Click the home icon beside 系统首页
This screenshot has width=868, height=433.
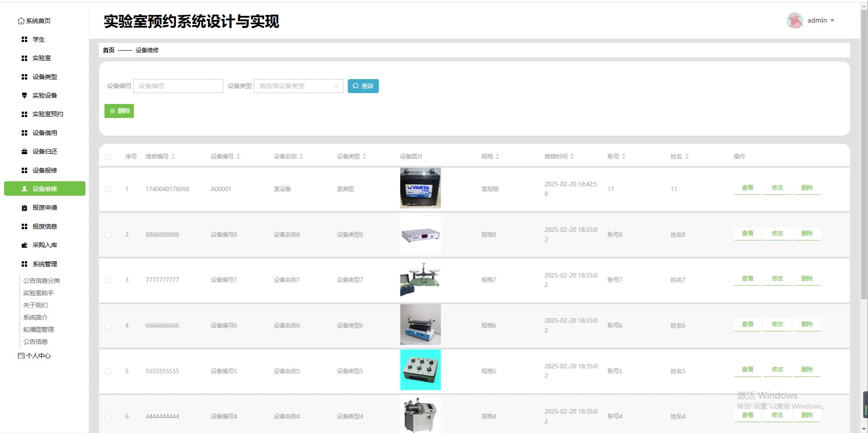pos(21,21)
